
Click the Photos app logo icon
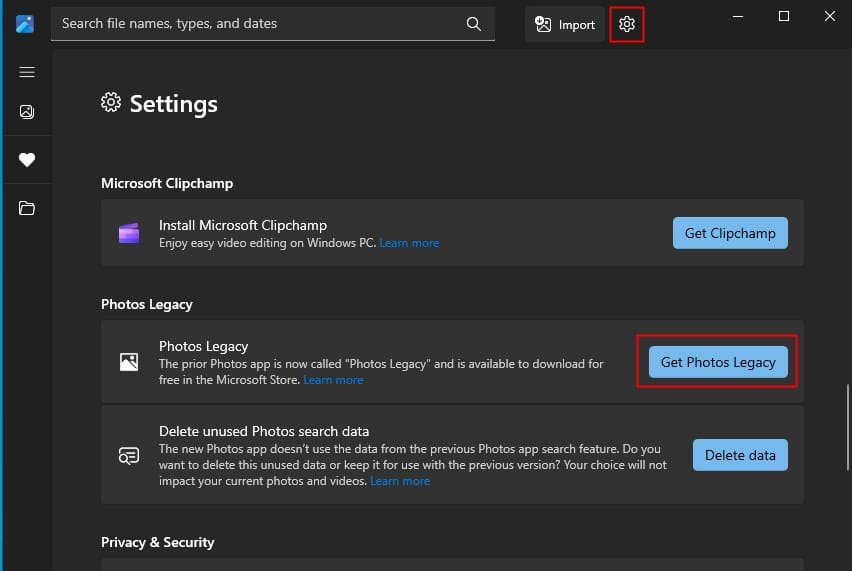point(25,24)
